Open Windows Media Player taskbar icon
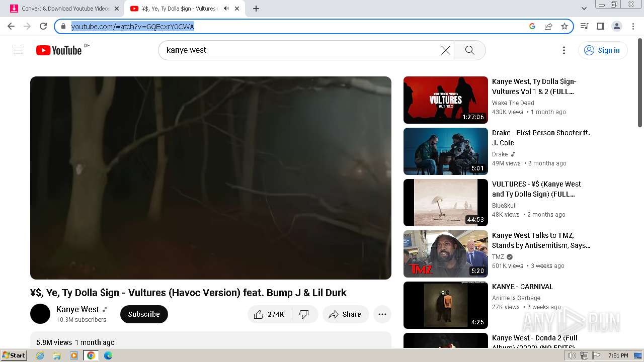This screenshot has width=644, height=362. pos(74,355)
